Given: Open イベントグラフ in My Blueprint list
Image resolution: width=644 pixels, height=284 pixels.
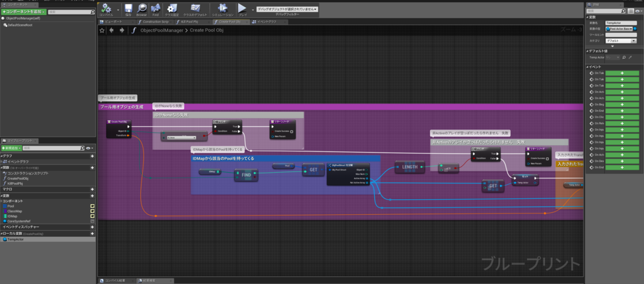Looking at the screenshot, I should (x=18, y=161).
